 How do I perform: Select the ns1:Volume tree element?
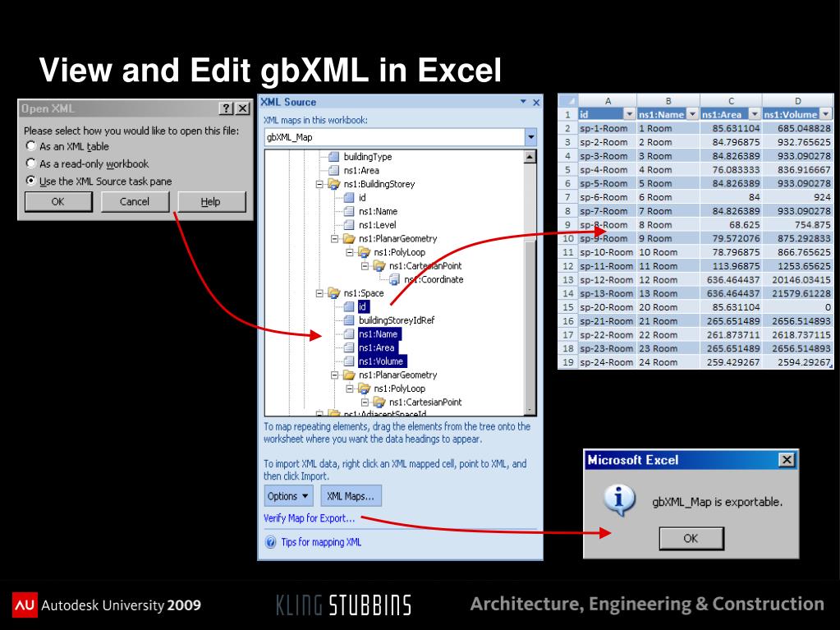[x=382, y=361]
